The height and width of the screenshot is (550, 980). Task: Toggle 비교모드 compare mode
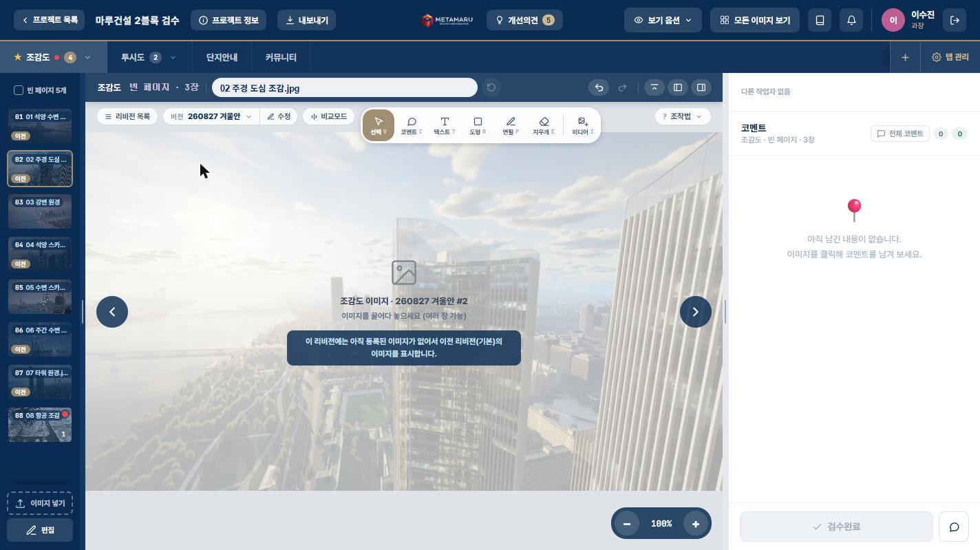(x=329, y=116)
